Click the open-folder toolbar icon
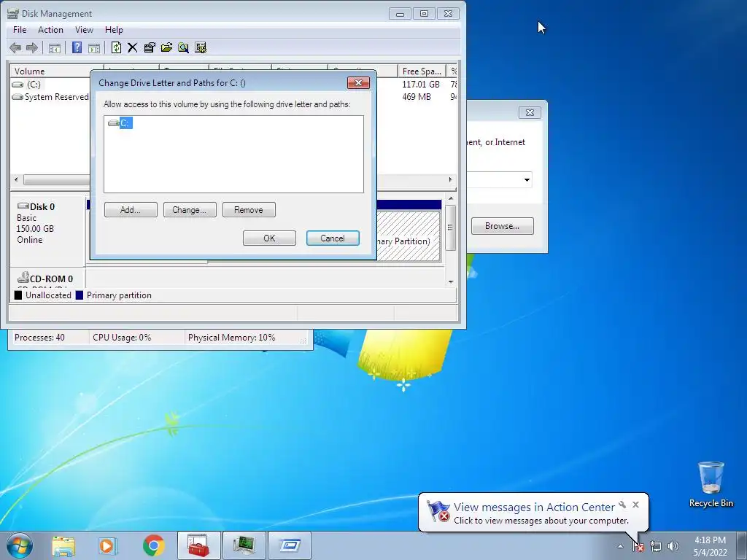 (167, 47)
